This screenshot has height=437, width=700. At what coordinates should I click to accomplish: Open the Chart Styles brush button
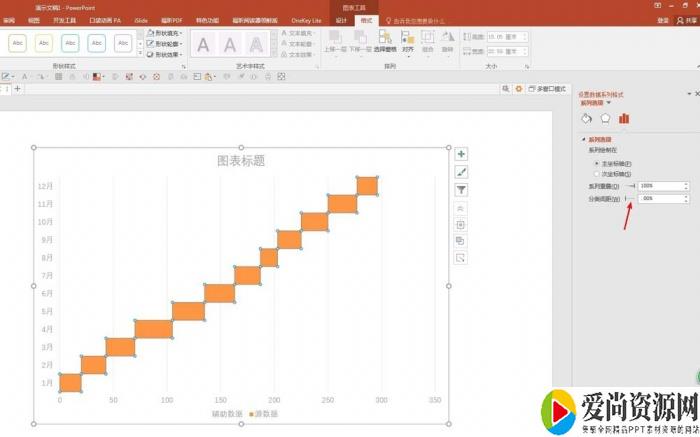coord(461,172)
